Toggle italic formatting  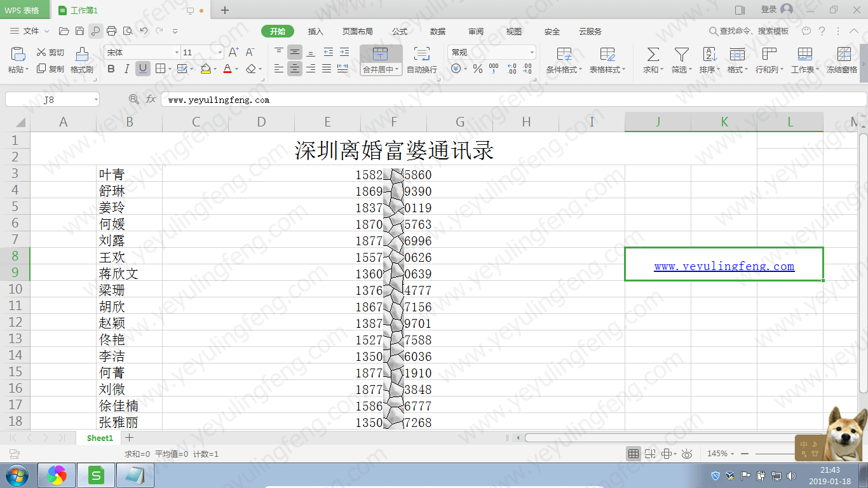(126, 69)
